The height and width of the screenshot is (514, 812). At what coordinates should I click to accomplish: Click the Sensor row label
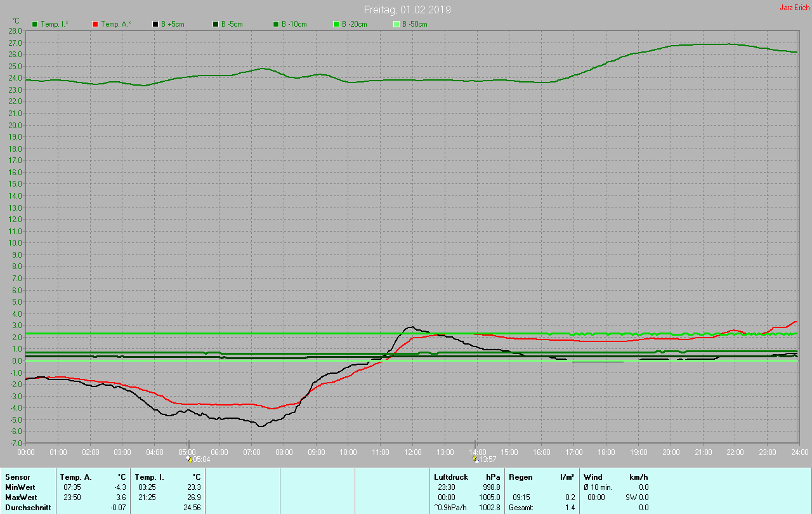click(18, 477)
